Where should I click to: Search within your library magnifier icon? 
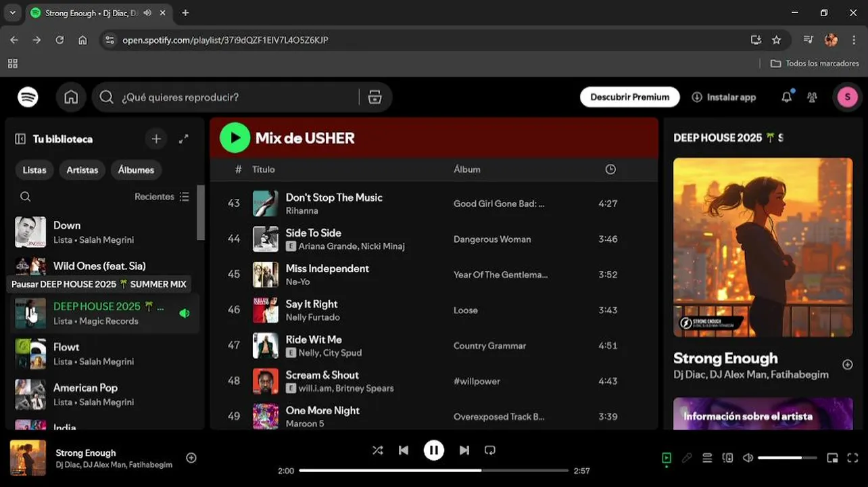25,197
